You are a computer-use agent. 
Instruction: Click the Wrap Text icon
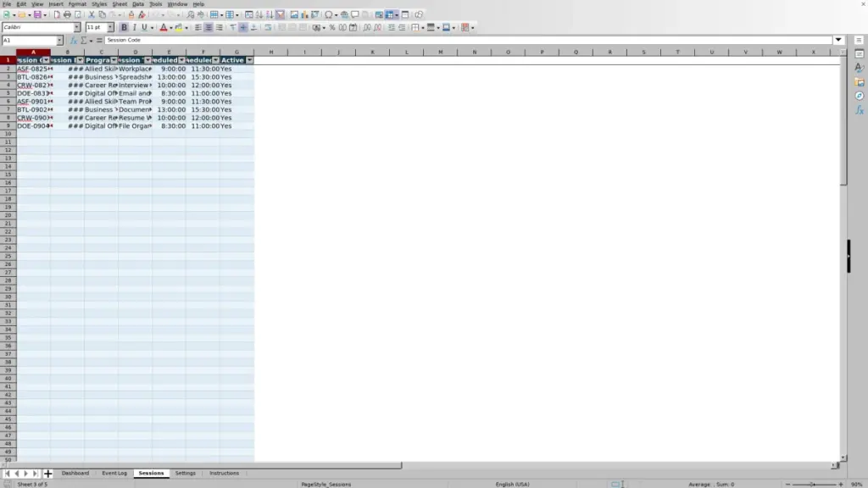pos(268,27)
